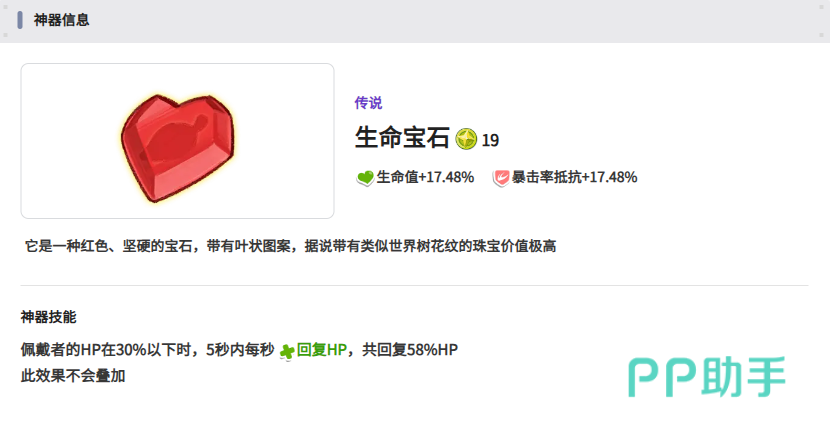The height and width of the screenshot is (429, 830).
Task: Click the green clover heal icon
Action: (x=287, y=351)
